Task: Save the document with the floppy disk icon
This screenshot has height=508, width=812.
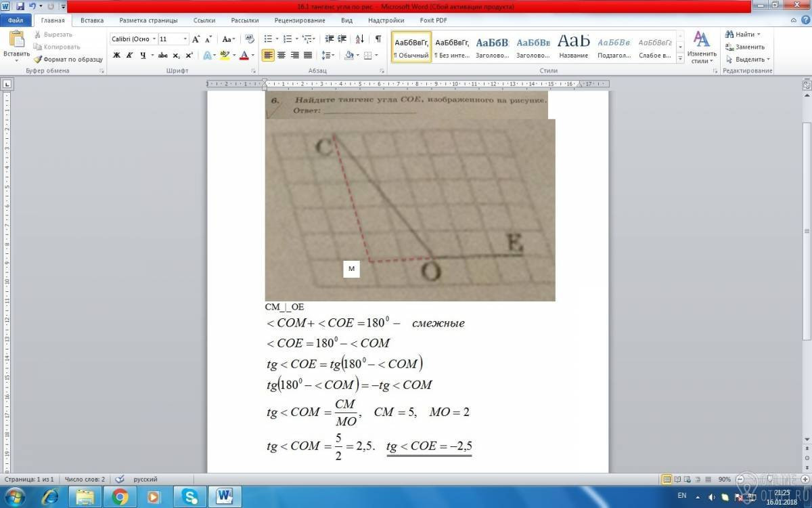Action: click(x=20, y=6)
